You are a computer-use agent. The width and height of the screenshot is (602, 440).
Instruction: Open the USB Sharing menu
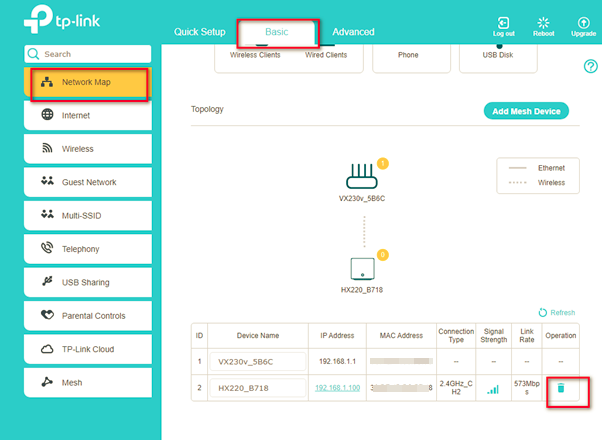tap(88, 283)
